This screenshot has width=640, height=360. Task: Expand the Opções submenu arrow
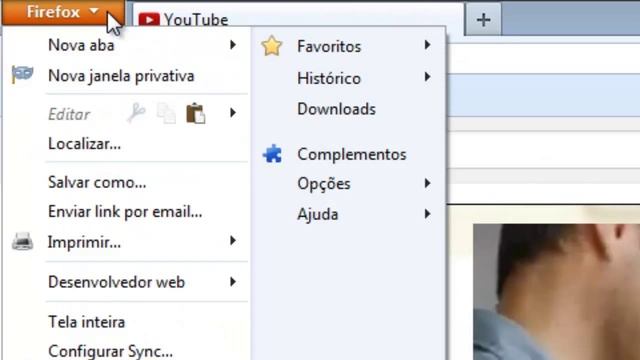427,183
